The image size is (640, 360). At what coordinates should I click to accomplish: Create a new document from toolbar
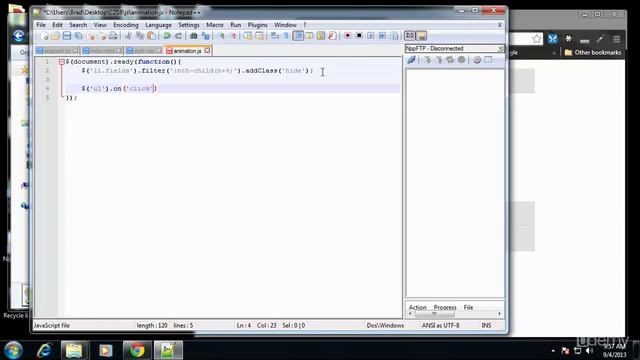click(44, 36)
